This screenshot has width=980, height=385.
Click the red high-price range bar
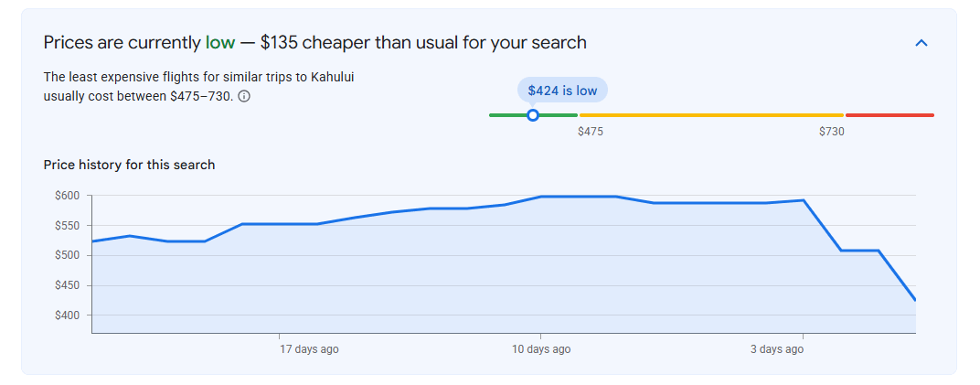(889, 115)
